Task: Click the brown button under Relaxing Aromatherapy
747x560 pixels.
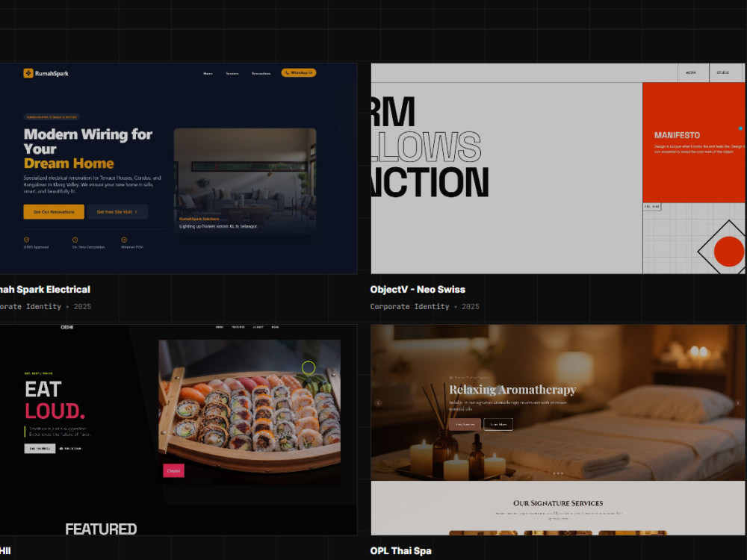Action: point(465,424)
